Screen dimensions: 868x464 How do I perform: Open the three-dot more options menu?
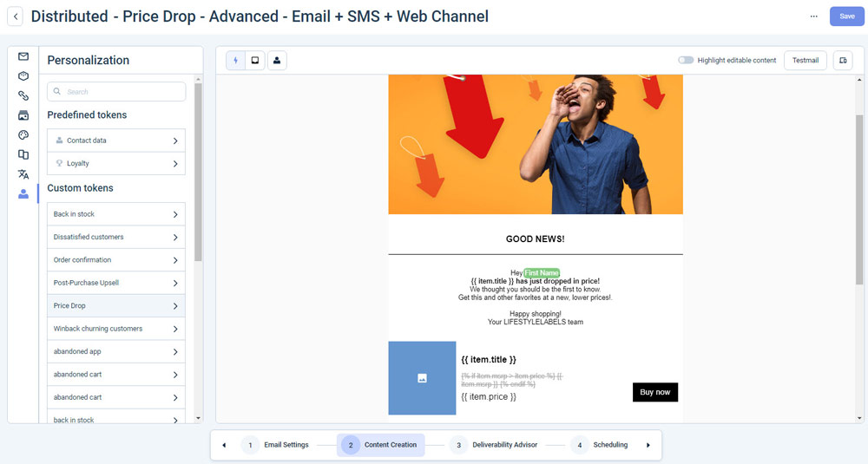(813, 16)
